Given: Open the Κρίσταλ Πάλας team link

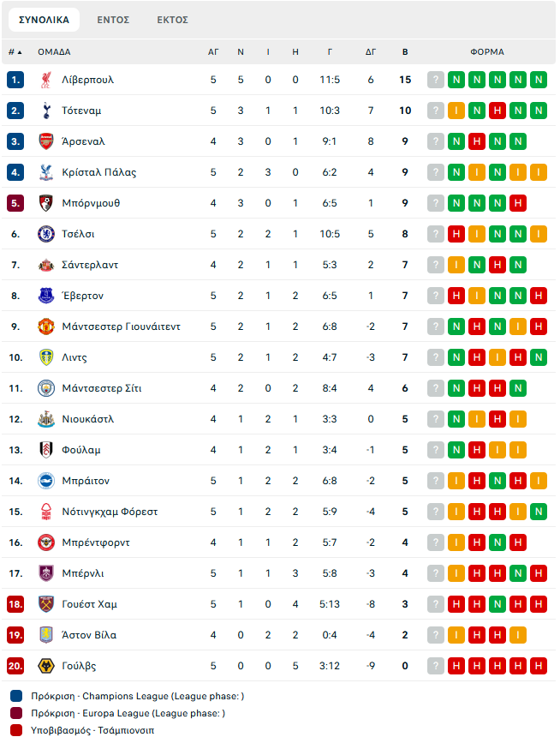Looking at the screenshot, I should (99, 172).
